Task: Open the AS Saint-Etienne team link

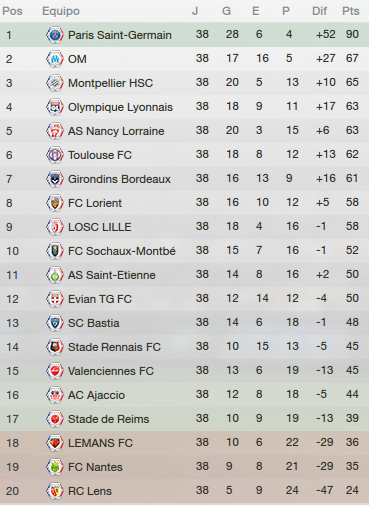Action: click(x=112, y=275)
